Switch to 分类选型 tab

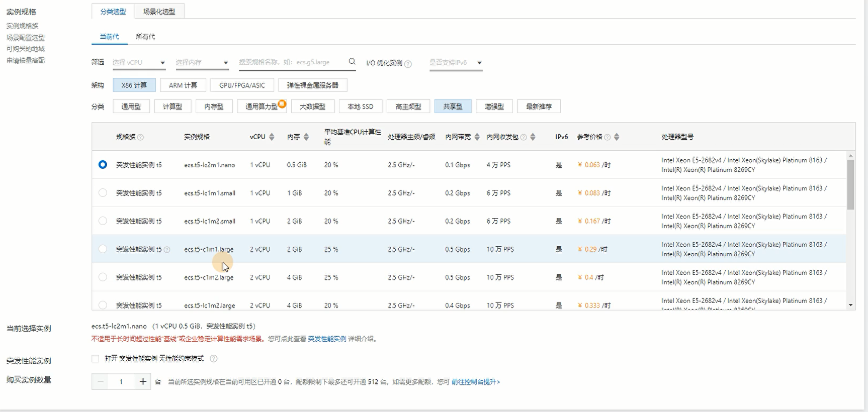113,11
